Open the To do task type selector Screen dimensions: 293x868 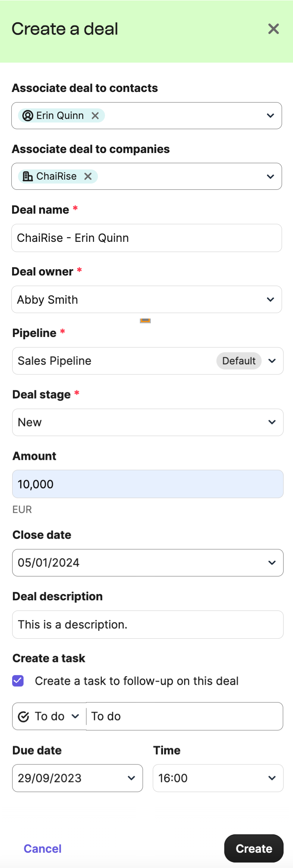49,717
